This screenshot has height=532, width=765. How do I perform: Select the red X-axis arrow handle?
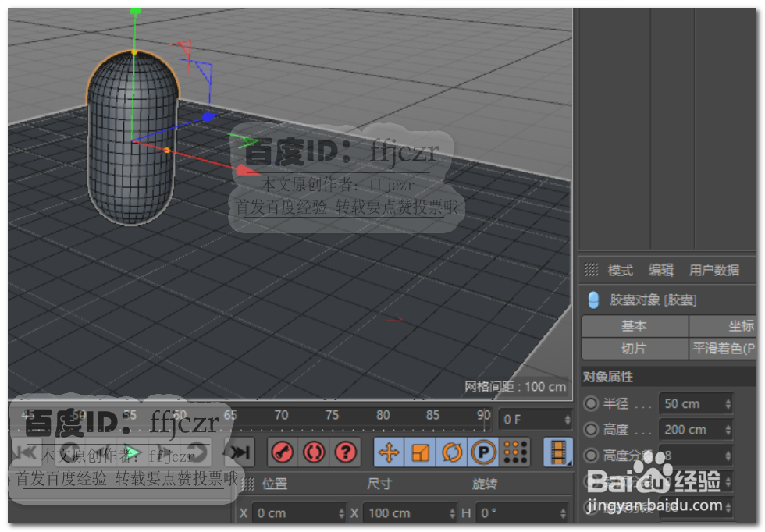[x=247, y=170]
